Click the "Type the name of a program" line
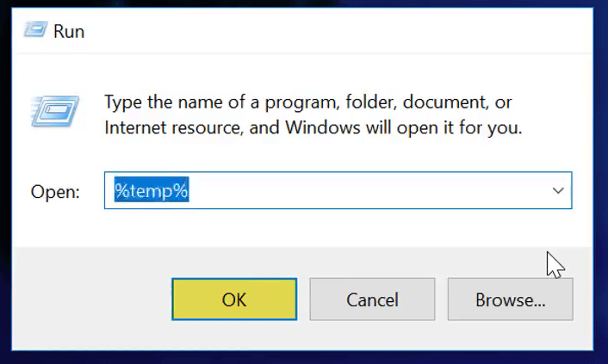Screen dimensions: 608x364 308,102
